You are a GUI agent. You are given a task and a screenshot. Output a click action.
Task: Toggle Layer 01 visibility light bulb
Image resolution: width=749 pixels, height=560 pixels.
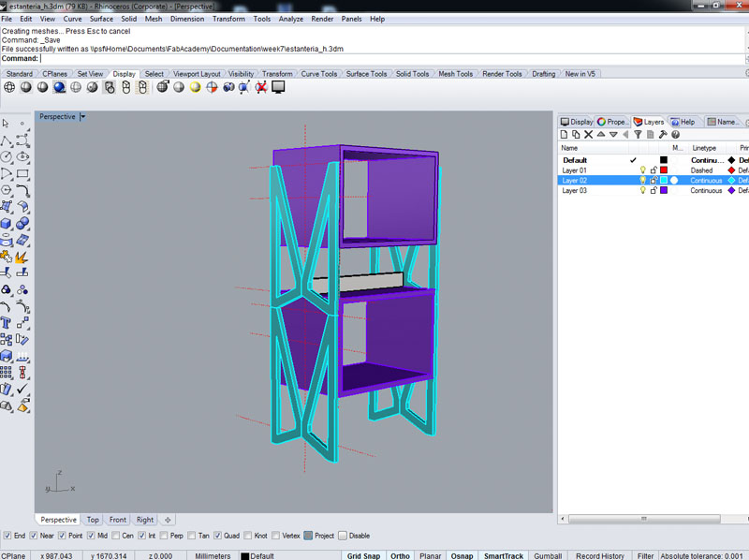pos(642,170)
